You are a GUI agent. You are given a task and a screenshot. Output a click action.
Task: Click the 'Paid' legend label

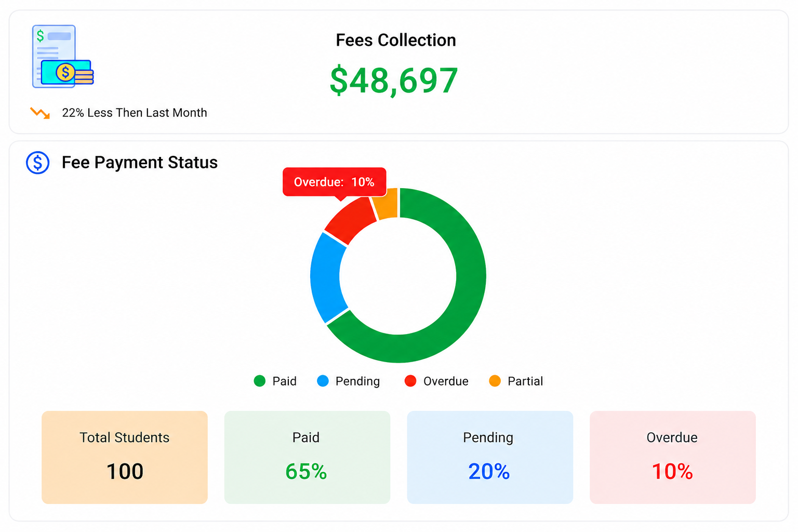coord(285,381)
